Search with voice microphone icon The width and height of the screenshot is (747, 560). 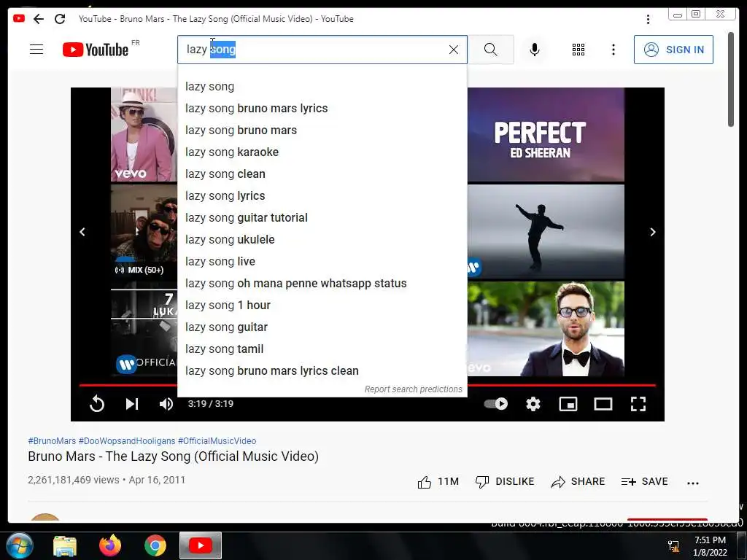pos(535,50)
